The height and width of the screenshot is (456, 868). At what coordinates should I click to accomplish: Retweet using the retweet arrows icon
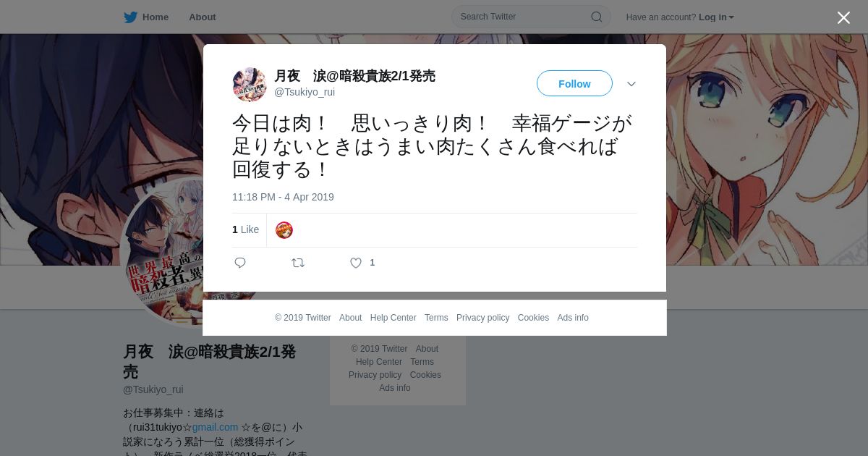298,263
